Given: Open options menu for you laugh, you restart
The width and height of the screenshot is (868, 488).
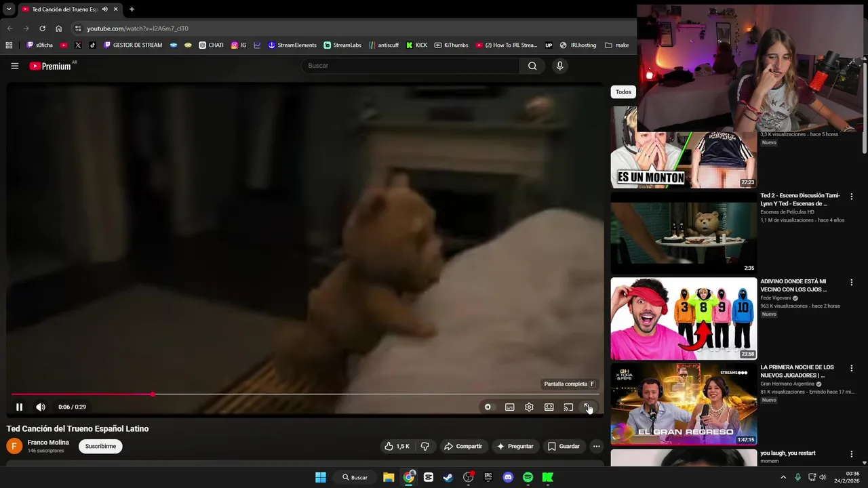Looking at the screenshot, I should point(852,454).
